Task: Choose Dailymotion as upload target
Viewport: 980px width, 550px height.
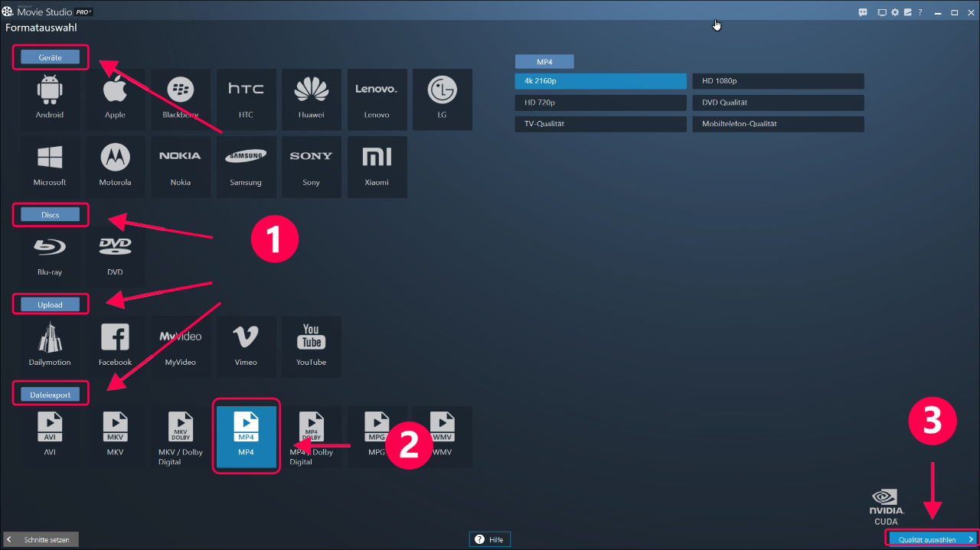Action: pos(50,347)
